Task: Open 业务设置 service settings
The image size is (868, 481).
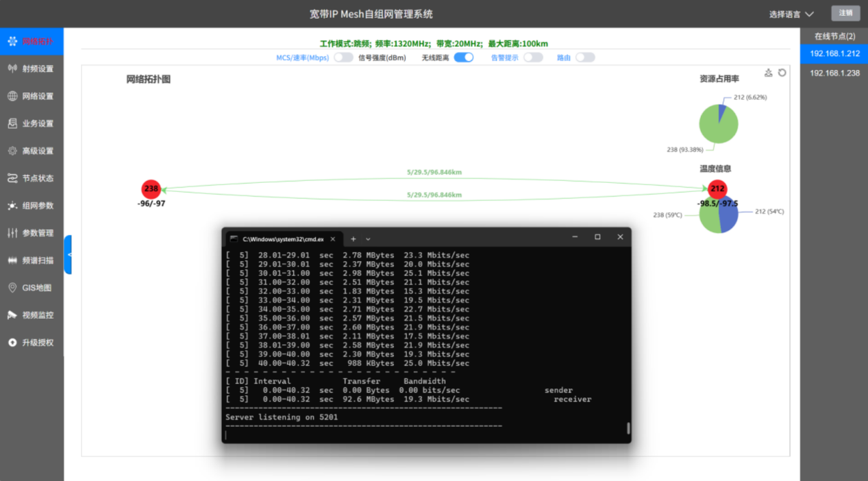Action: click(32, 123)
